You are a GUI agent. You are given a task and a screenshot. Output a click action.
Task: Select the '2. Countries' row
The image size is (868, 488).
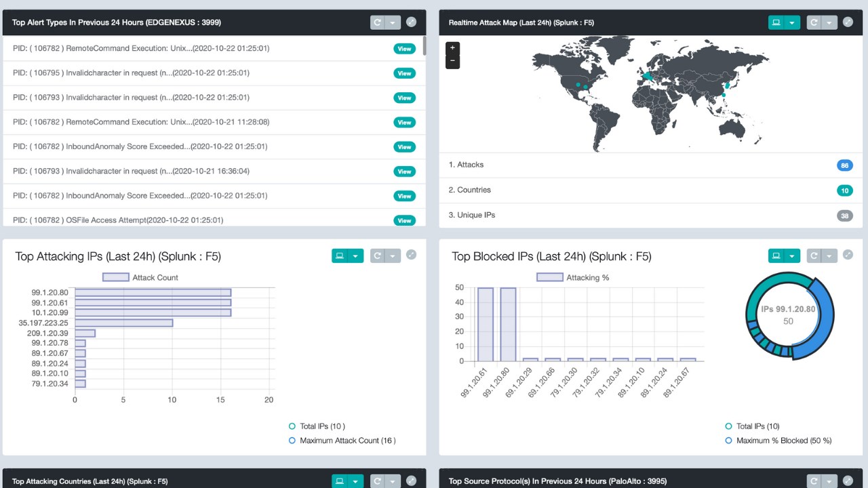(651, 190)
